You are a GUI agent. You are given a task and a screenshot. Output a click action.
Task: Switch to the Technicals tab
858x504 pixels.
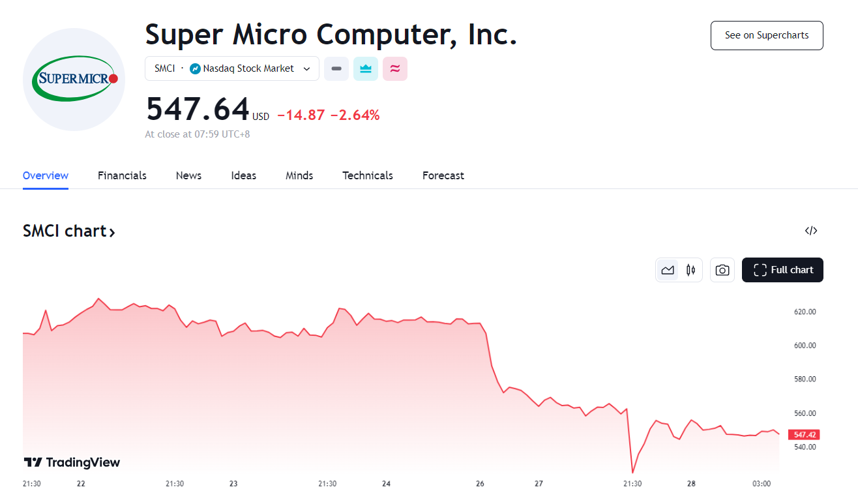[368, 175]
